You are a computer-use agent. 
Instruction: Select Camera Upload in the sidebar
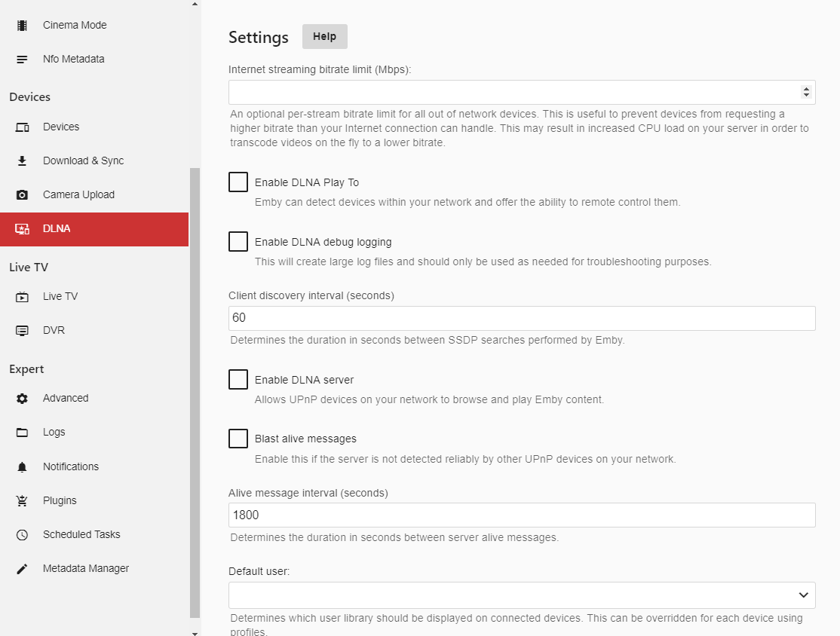[x=94, y=195]
